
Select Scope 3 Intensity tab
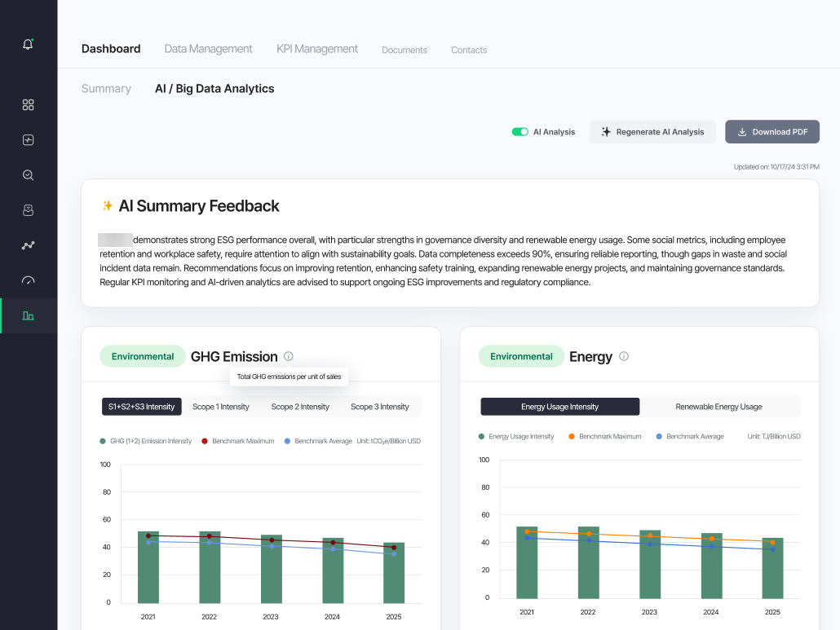click(379, 407)
